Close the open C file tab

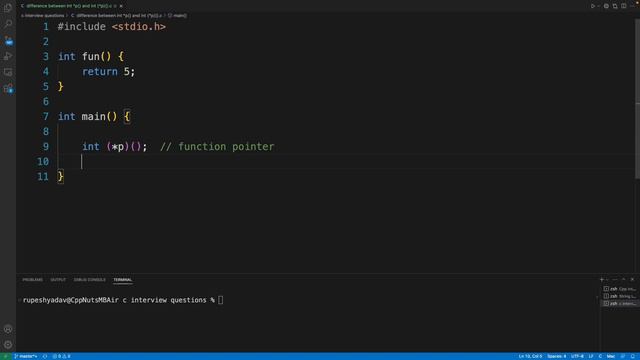click(x=121, y=6)
